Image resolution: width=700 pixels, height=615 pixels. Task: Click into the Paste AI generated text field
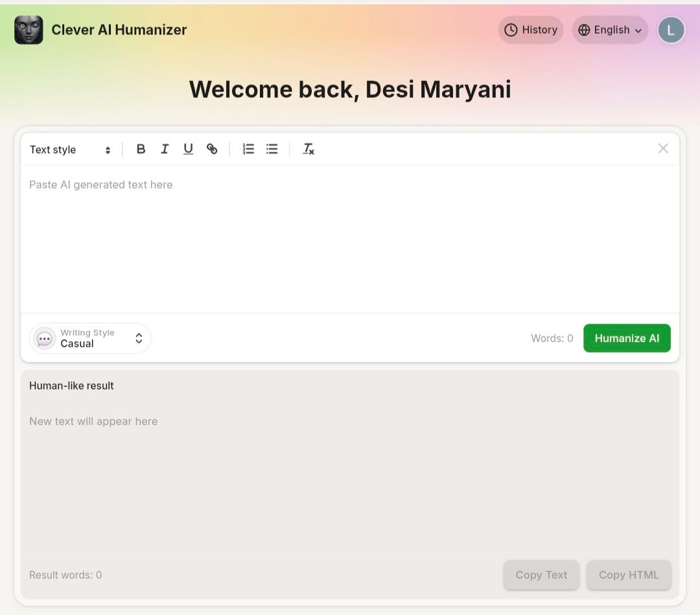[350, 238]
